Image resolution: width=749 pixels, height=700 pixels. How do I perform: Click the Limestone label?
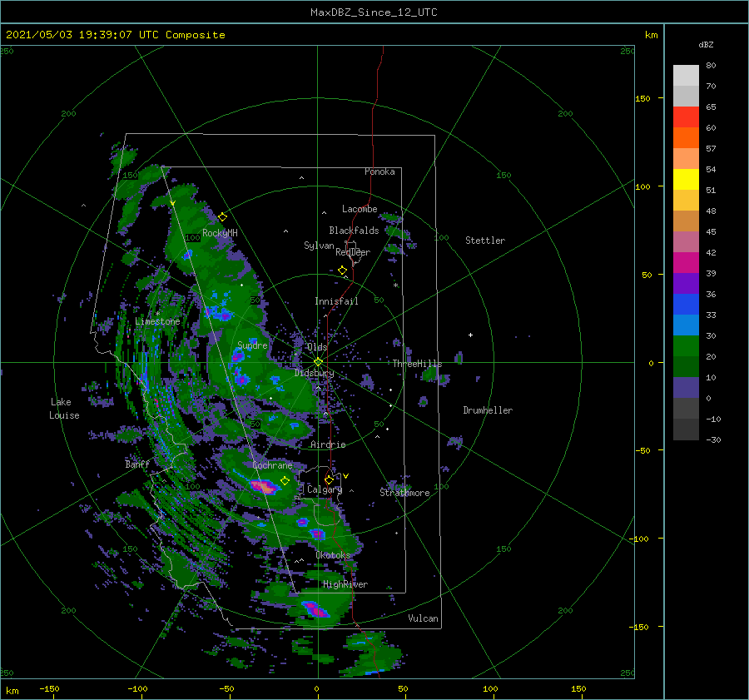coord(157,321)
